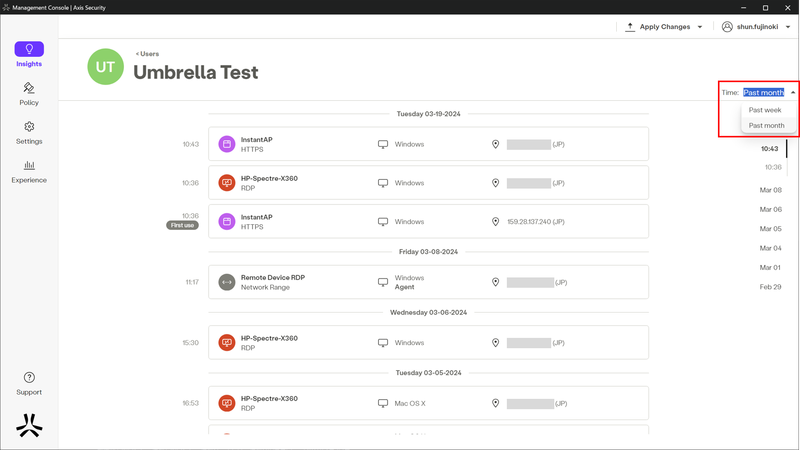Screen dimensions: 800x450
Task: Jump to Mar 05 in timeline
Action: (x=770, y=229)
